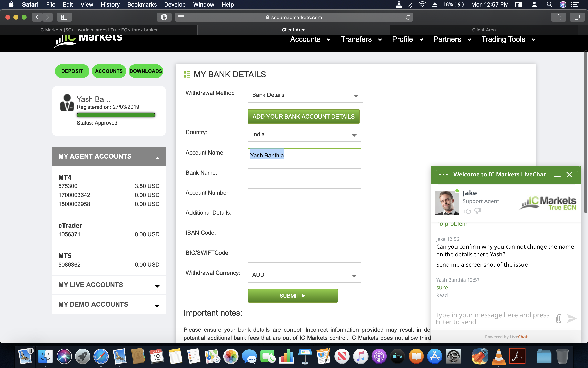Expand My Live Accounts section
Image resolution: width=588 pixels, height=368 pixels.
[109, 285]
